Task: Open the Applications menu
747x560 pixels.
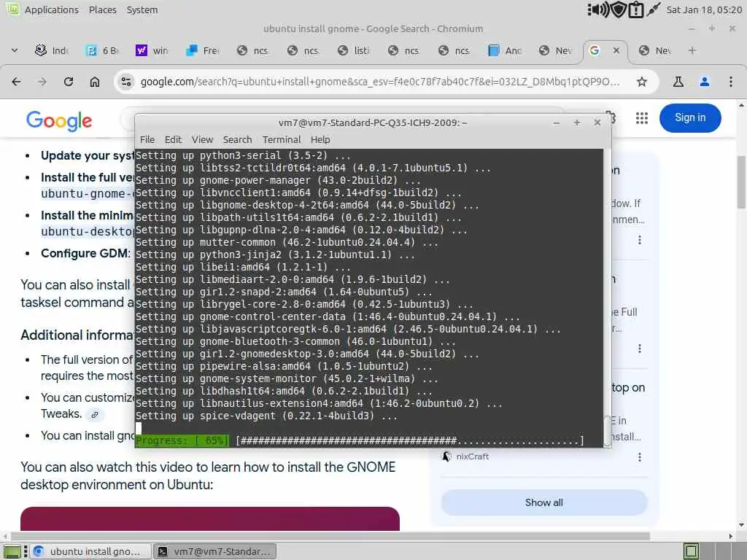Action: [x=52, y=9]
